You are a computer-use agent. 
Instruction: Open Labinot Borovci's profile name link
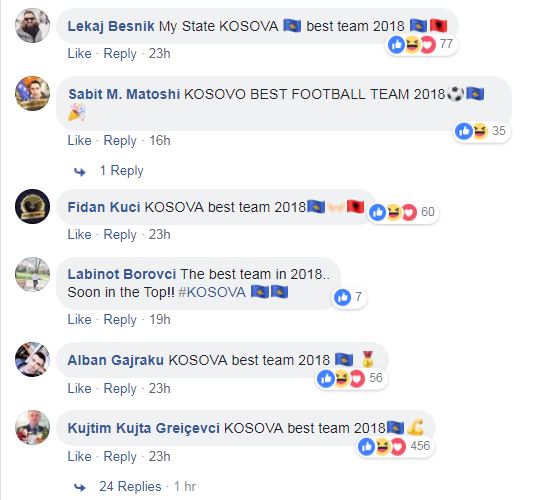(122, 274)
